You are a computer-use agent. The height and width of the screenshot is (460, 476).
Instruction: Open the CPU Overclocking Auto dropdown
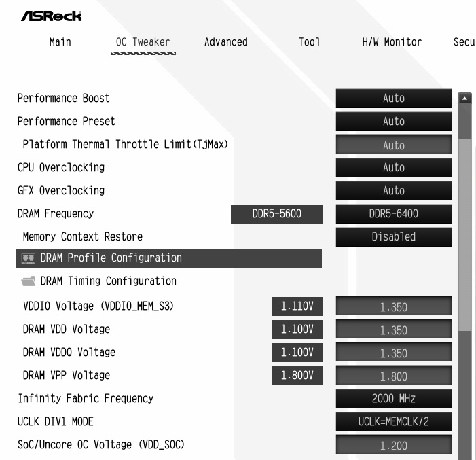[x=393, y=168]
